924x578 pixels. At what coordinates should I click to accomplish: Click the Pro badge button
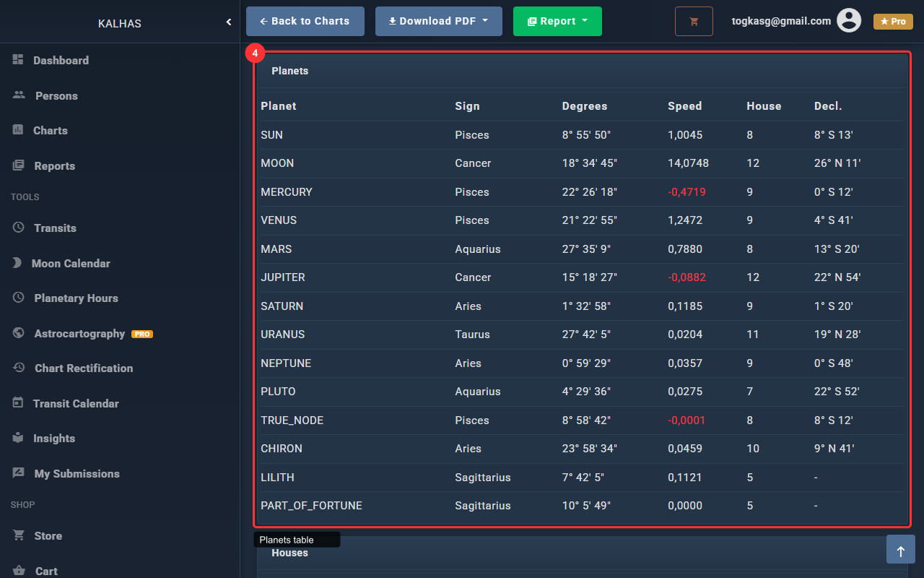click(893, 22)
